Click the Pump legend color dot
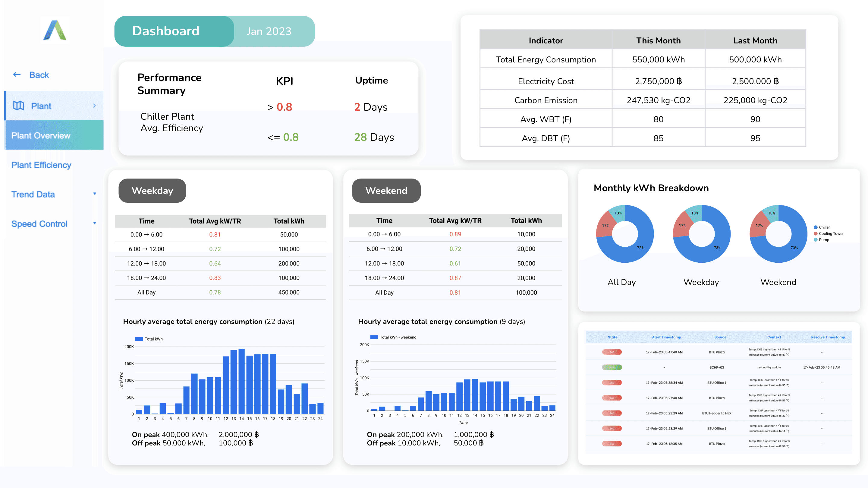This screenshot has width=868, height=488. (816, 240)
